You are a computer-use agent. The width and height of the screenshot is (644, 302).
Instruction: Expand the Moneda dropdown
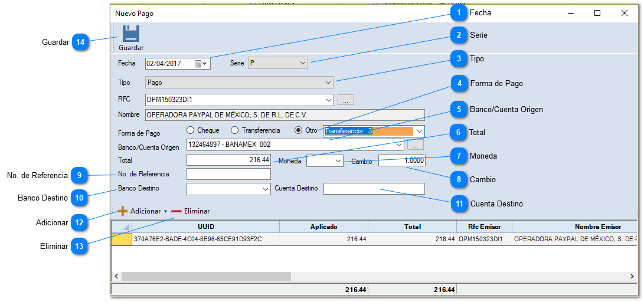click(338, 160)
